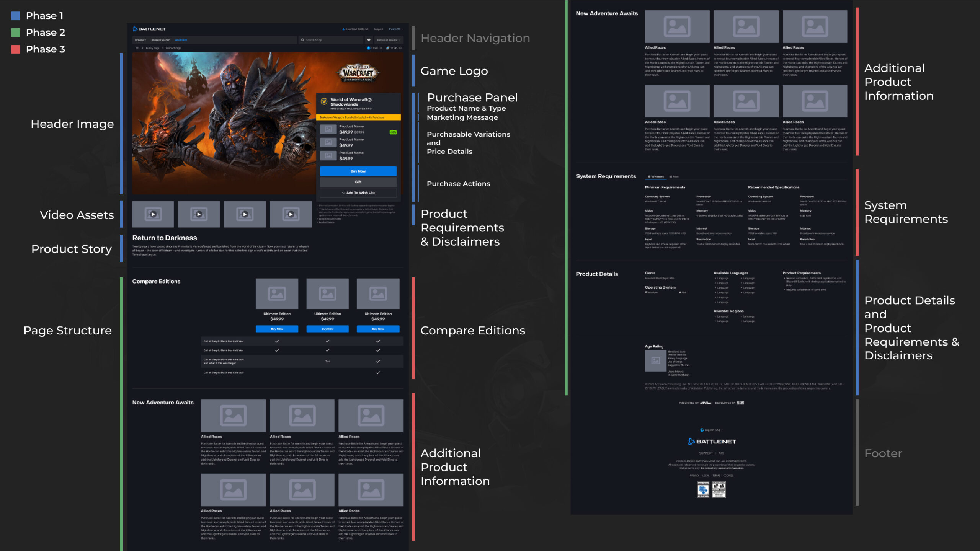
Task: Click the World of Warcraft Shadowlands hero logo
Action: point(358,73)
